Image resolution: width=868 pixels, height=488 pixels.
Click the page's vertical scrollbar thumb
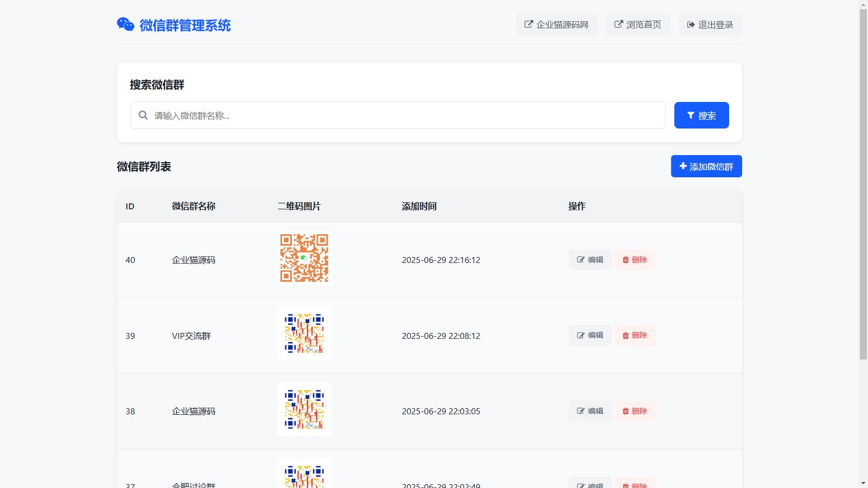[x=863, y=184]
